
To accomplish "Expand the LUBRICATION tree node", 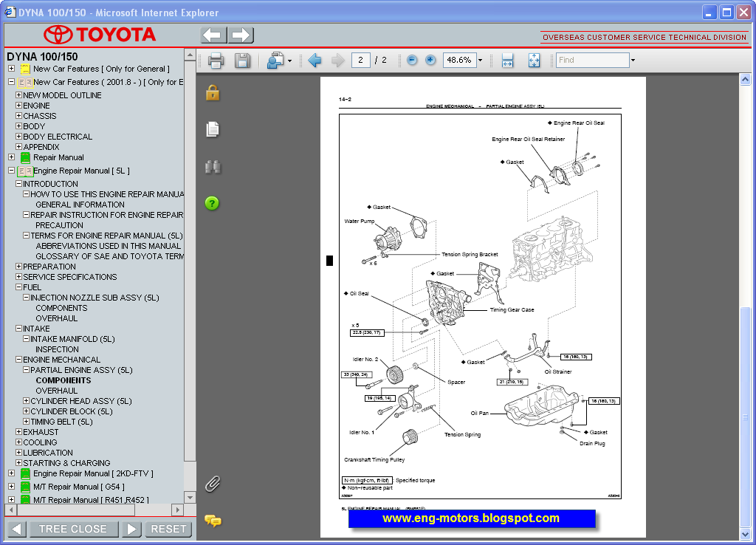I will pyautogui.click(x=18, y=453).
